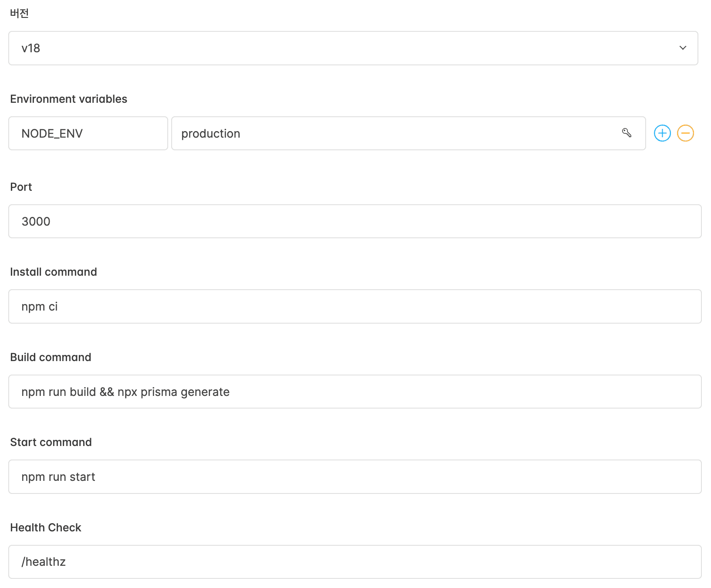Click the Install command label

click(x=54, y=272)
